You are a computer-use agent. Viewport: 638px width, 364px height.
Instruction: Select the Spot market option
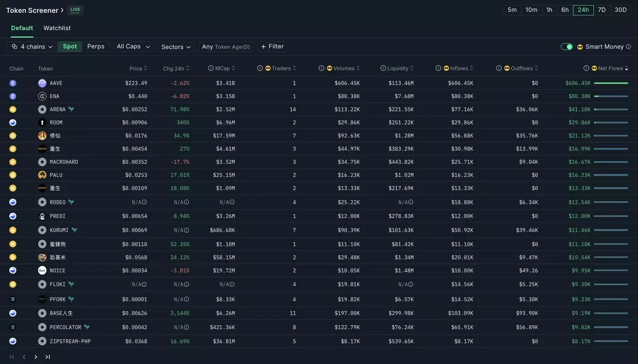pyautogui.click(x=70, y=47)
